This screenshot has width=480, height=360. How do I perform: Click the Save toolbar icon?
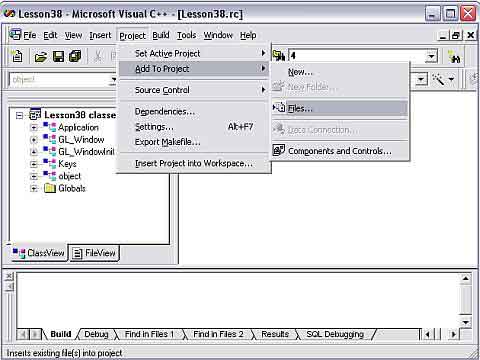[58, 56]
